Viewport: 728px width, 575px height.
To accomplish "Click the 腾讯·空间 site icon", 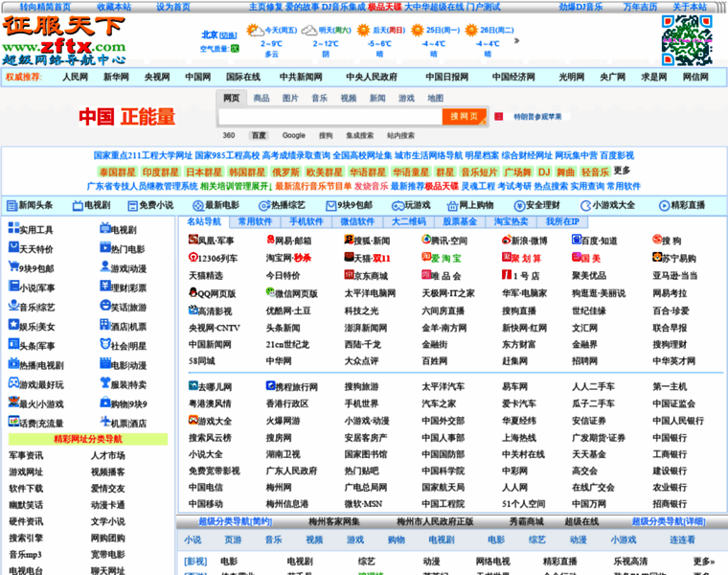I will [426, 240].
